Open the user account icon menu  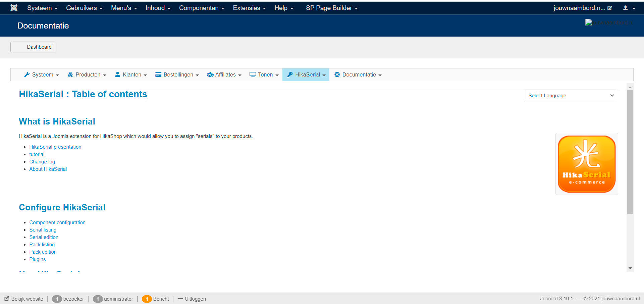point(629,8)
